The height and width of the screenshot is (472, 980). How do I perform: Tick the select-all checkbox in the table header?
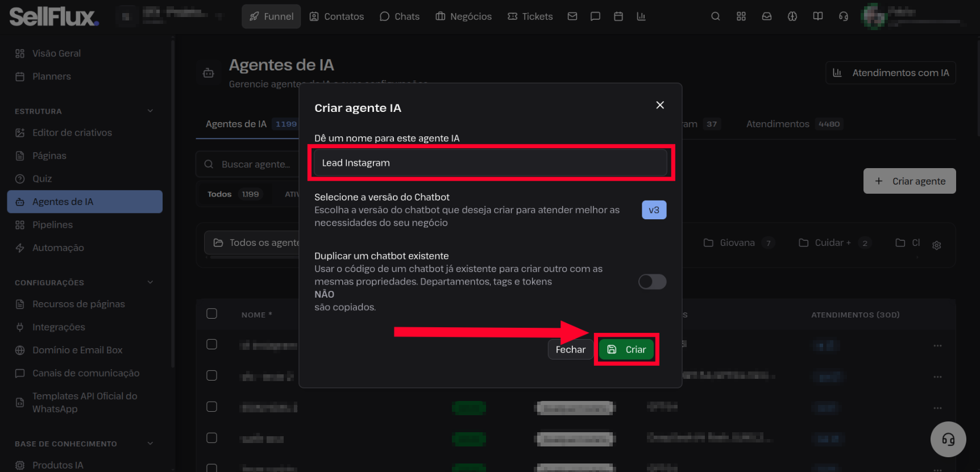pos(211,314)
